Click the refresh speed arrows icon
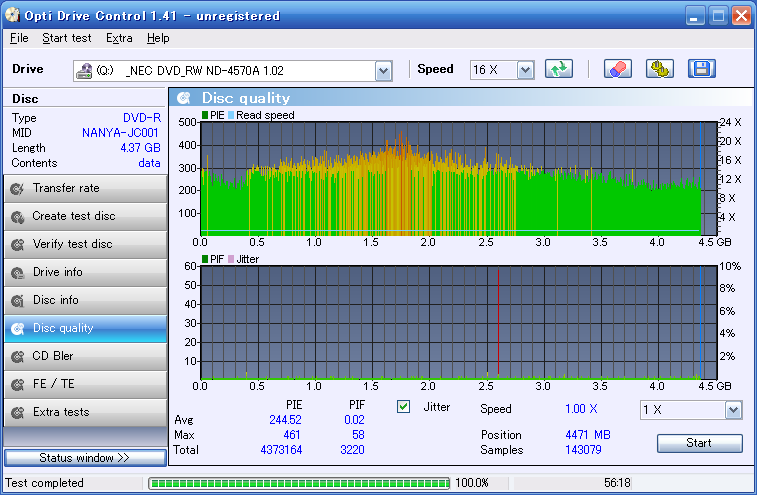Image resolution: width=757 pixels, height=495 pixels. pos(558,69)
